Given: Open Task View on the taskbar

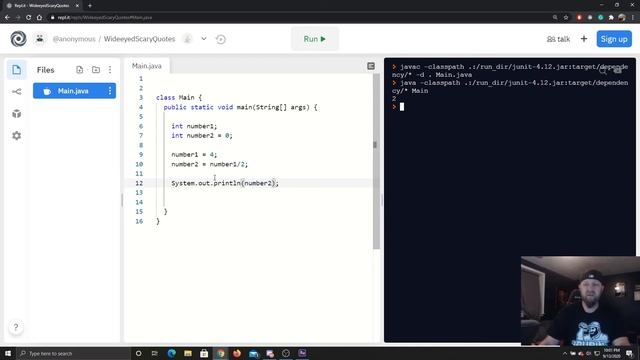Looking at the screenshot, I should [155, 353].
